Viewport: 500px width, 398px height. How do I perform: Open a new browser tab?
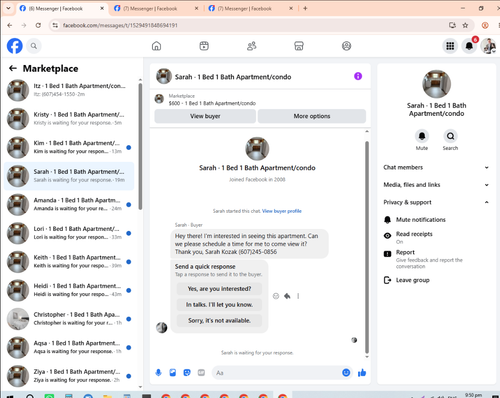point(305,8)
